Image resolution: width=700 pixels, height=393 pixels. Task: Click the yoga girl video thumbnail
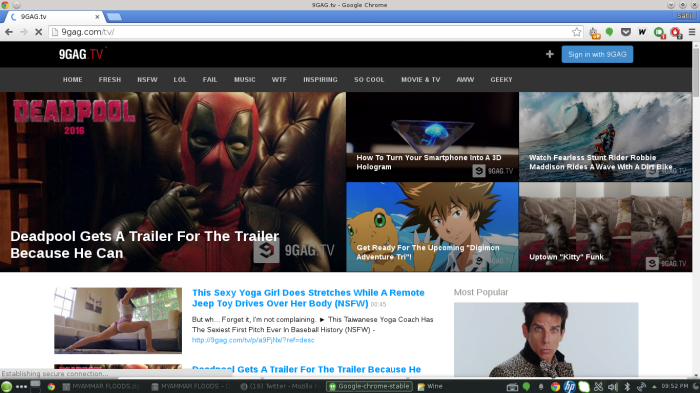[118, 320]
